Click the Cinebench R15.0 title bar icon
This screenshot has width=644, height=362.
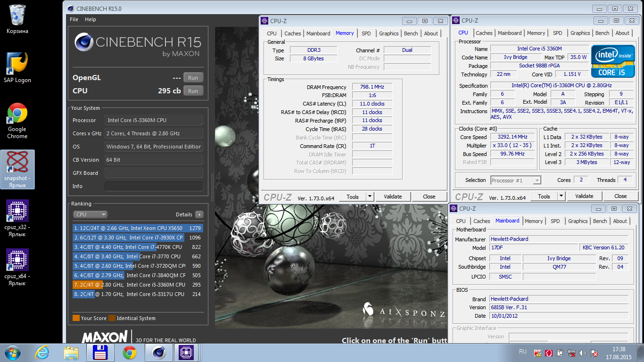coord(70,8)
